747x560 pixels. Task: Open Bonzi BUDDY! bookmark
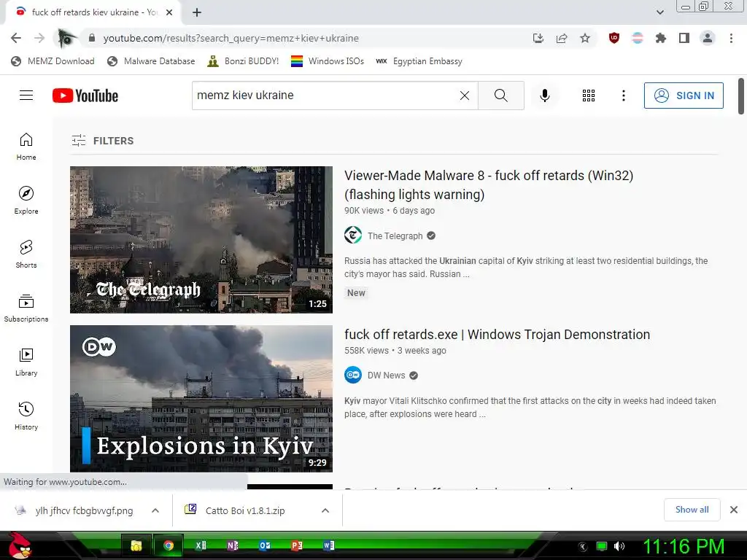click(x=244, y=61)
